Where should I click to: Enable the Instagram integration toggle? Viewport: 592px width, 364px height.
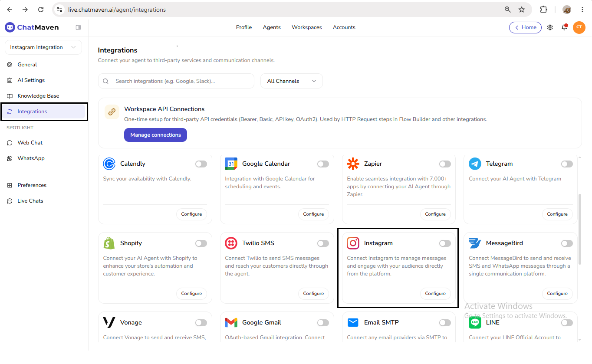point(445,243)
